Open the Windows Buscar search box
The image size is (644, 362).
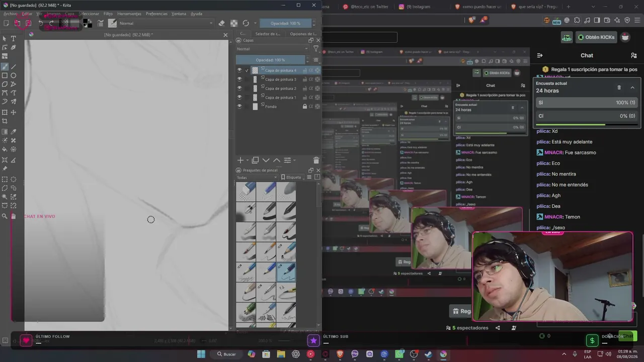226,354
